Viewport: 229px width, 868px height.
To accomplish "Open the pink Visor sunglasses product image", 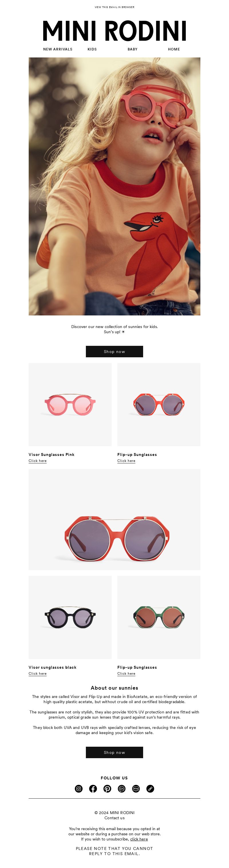I will click(70, 404).
